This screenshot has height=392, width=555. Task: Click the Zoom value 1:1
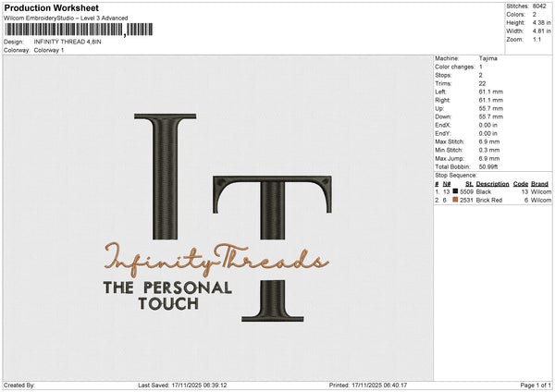tap(536, 39)
